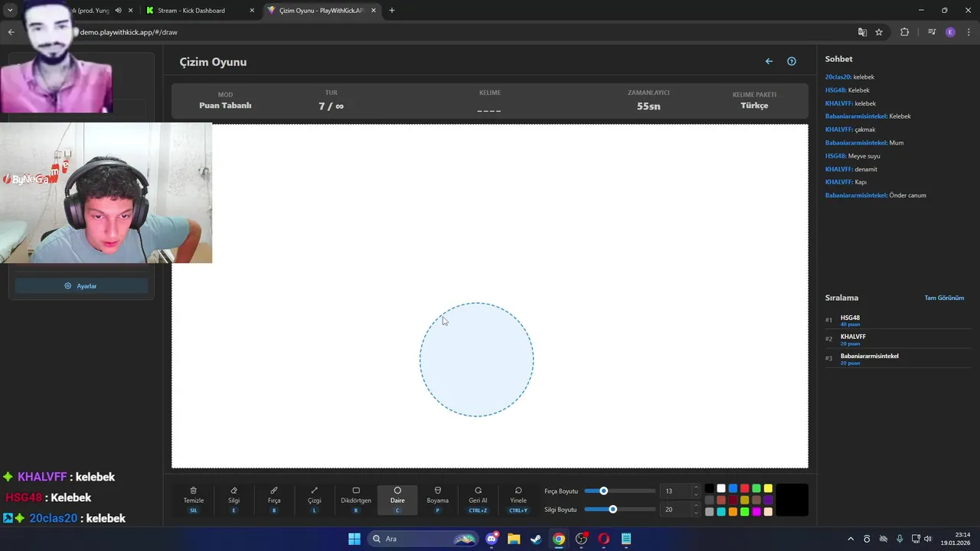Screen dimensions: 980x551
Task: Close the Stream - Kick Dashboard tab
Action: (252, 11)
